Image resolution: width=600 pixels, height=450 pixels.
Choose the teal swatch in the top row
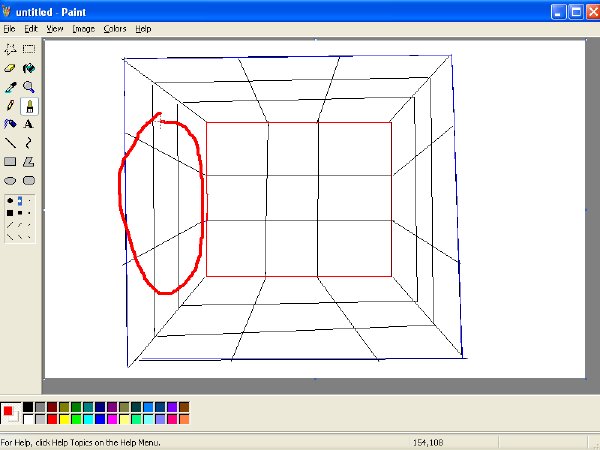pyautogui.click(x=88, y=407)
